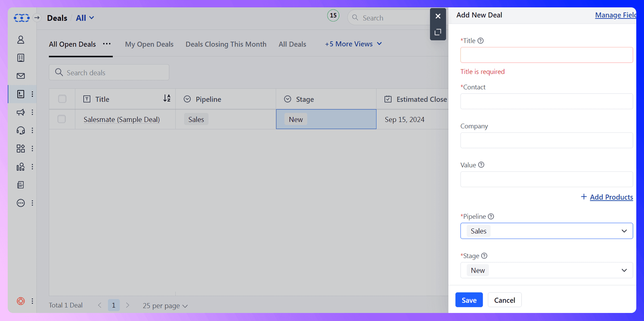Expand +5 More Views dropdown
This screenshot has height=321, width=644.
354,44
